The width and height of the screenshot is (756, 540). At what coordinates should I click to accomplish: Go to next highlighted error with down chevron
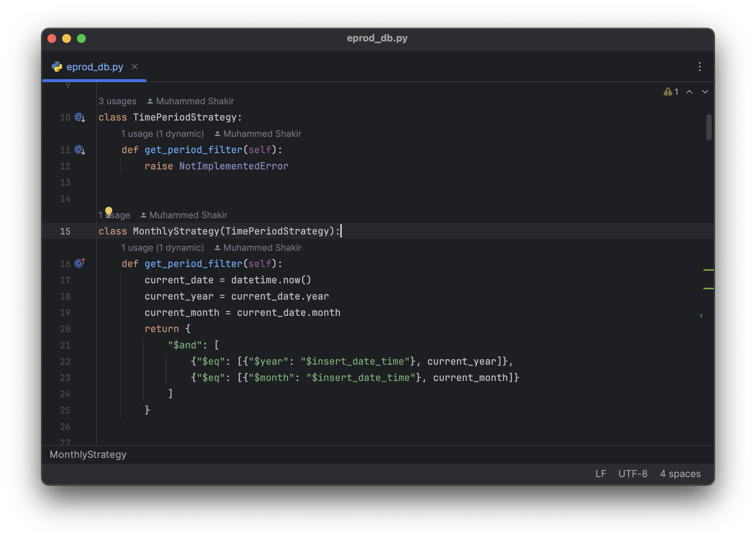pos(705,92)
